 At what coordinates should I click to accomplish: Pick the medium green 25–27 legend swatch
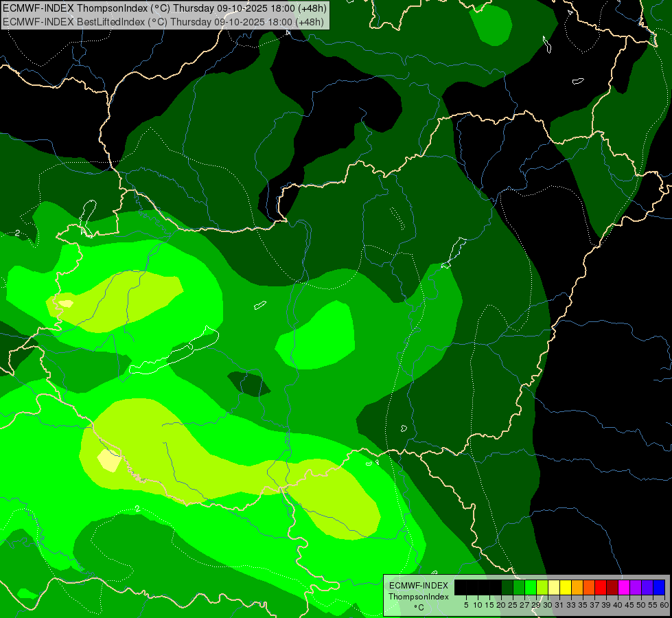pyautogui.click(x=519, y=587)
